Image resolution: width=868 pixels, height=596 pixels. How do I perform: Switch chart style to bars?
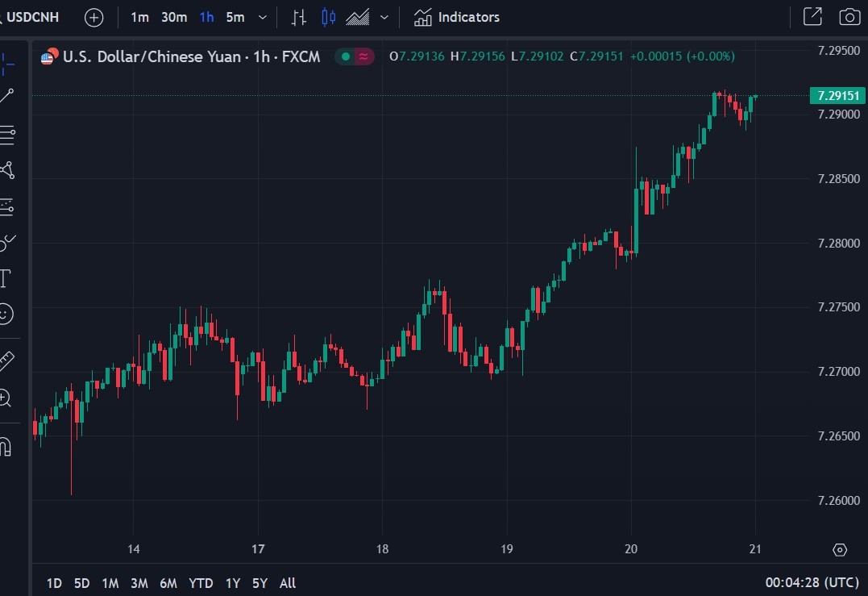(x=299, y=17)
